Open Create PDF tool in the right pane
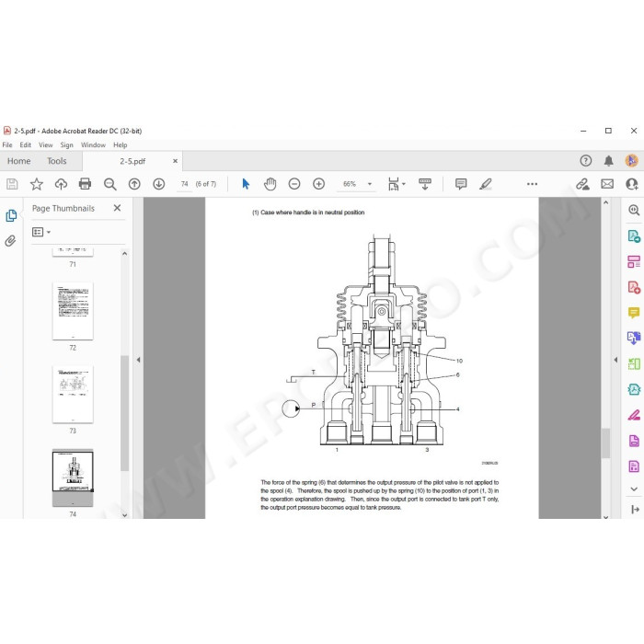 click(x=634, y=287)
